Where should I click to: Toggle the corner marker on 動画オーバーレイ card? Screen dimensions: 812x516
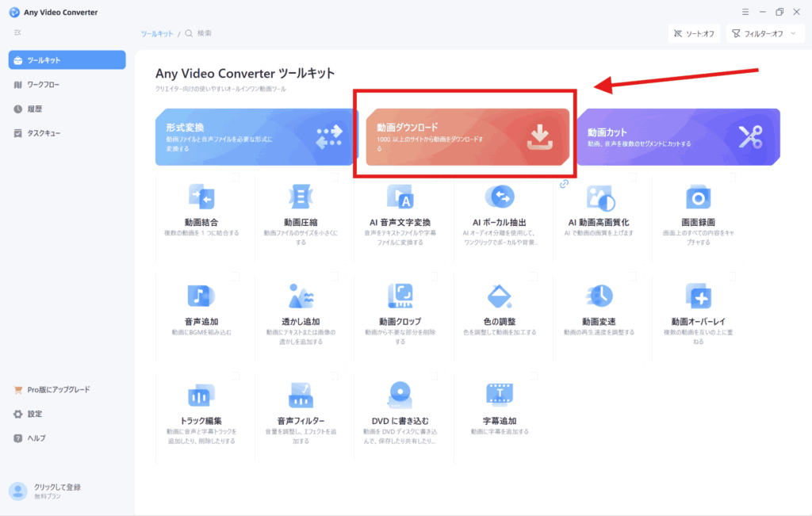[x=732, y=277]
